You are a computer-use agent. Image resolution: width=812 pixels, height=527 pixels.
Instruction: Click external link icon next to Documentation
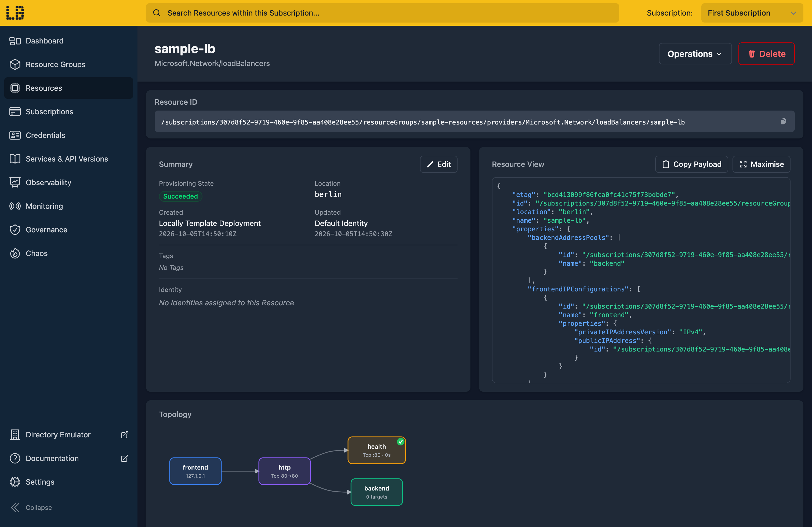click(125, 458)
